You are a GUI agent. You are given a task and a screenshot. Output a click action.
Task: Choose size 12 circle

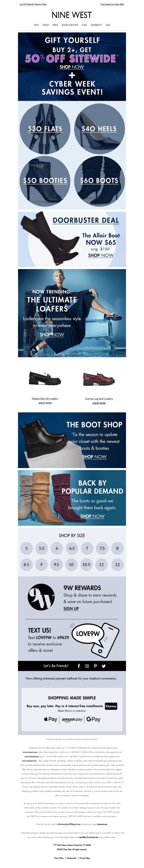[x=117, y=564]
